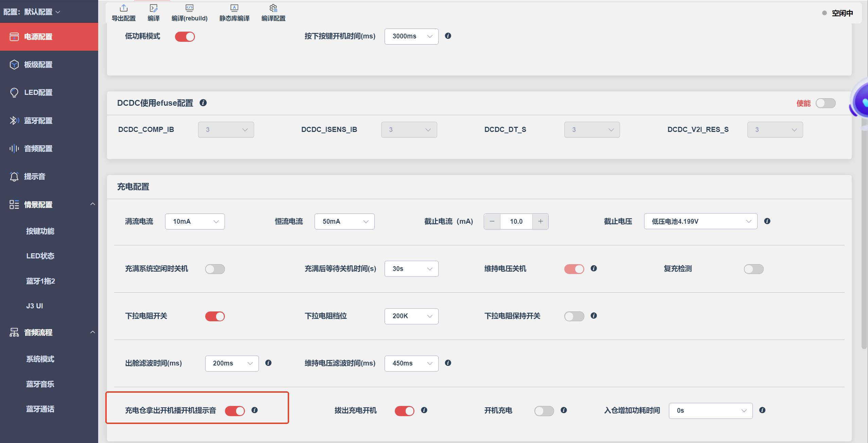Open 板级配置 in the sidebar
Screen dimensions: 868x443
(x=49, y=65)
